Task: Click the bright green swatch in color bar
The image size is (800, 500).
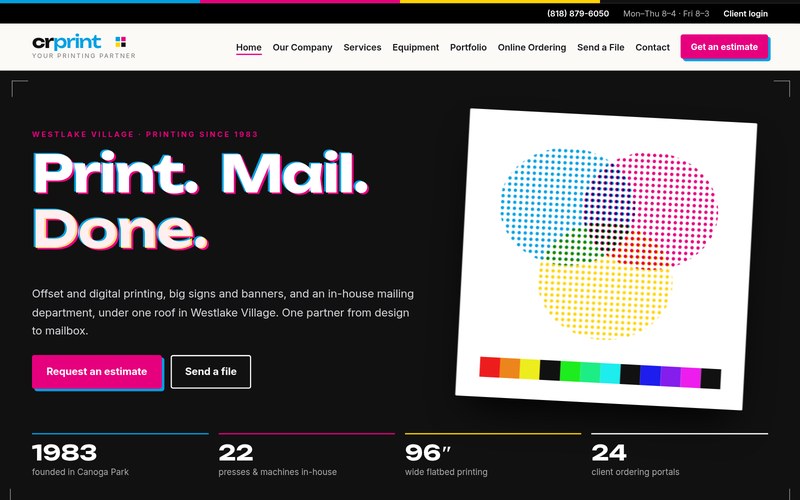Action: click(x=570, y=371)
